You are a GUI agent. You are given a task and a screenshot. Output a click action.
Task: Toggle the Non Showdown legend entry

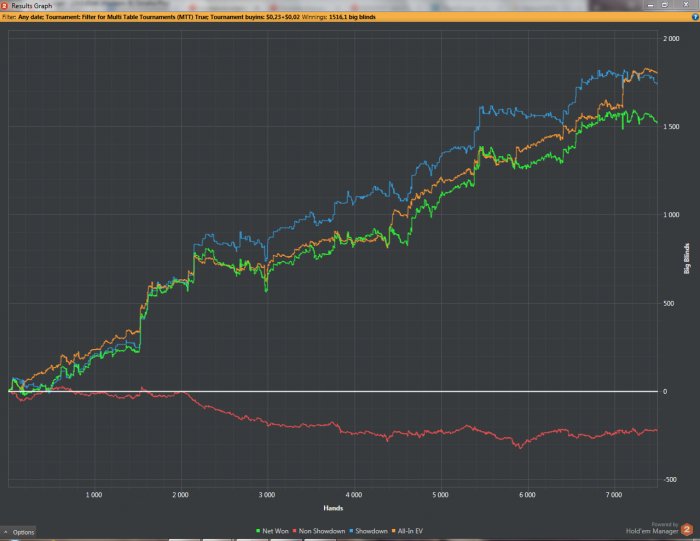319,531
